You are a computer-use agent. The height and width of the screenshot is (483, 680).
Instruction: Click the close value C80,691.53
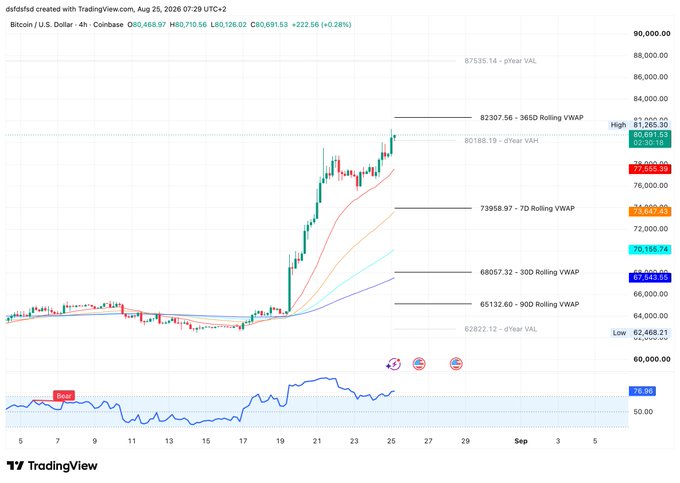pos(269,25)
